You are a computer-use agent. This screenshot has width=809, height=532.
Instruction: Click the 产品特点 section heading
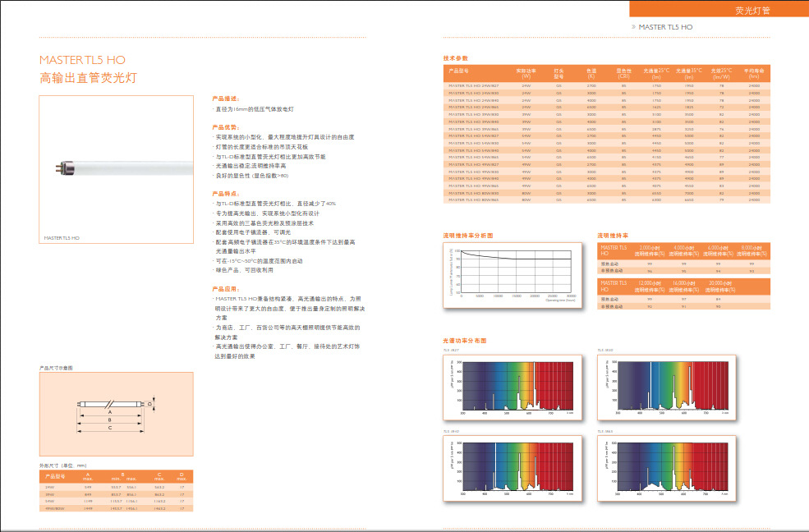[225, 192]
